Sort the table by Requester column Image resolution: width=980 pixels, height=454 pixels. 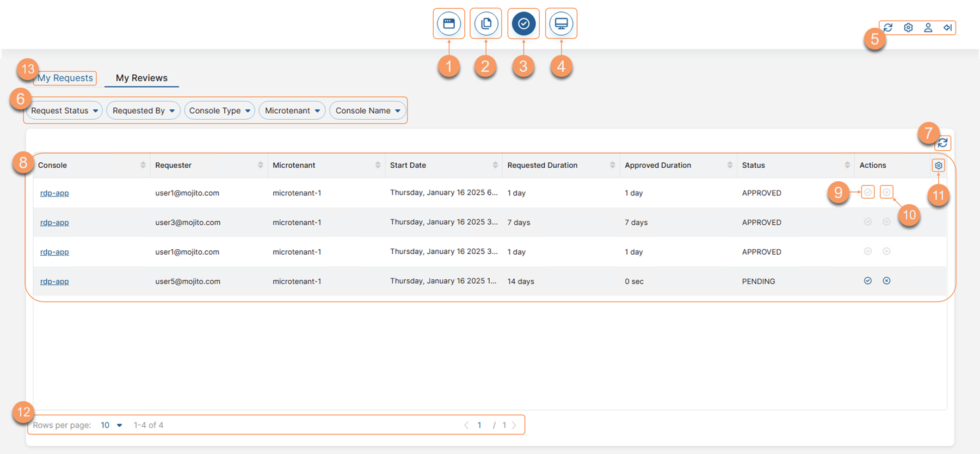(x=261, y=165)
